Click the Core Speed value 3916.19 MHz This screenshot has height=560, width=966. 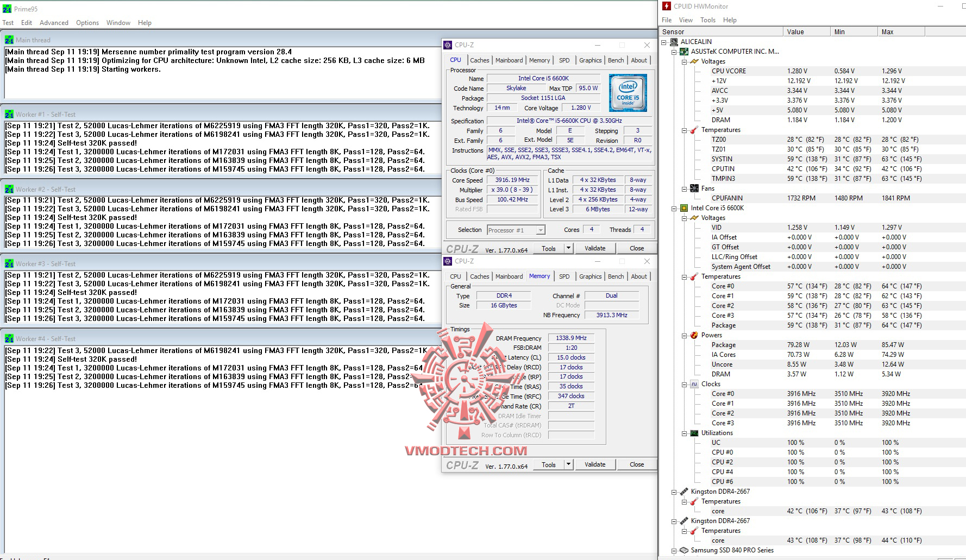512,180
